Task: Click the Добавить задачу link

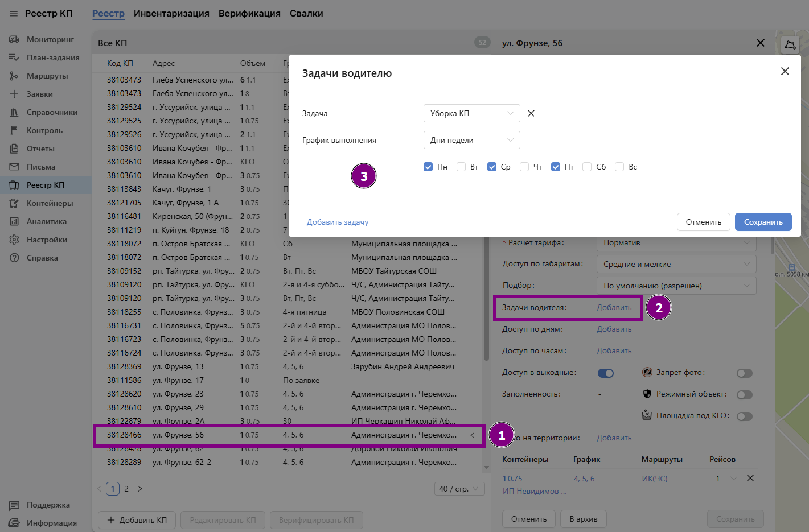Action: pyautogui.click(x=338, y=222)
